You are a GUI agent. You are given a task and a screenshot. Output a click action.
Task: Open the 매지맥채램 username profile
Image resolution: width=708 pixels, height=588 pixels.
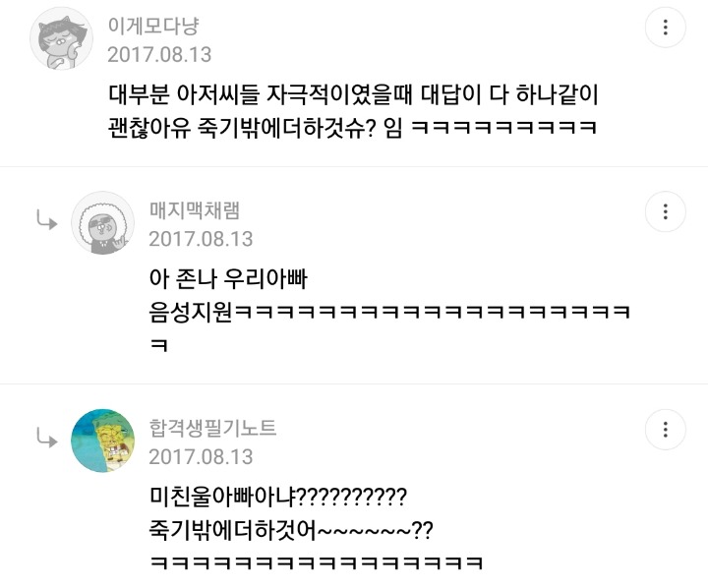click(x=194, y=209)
